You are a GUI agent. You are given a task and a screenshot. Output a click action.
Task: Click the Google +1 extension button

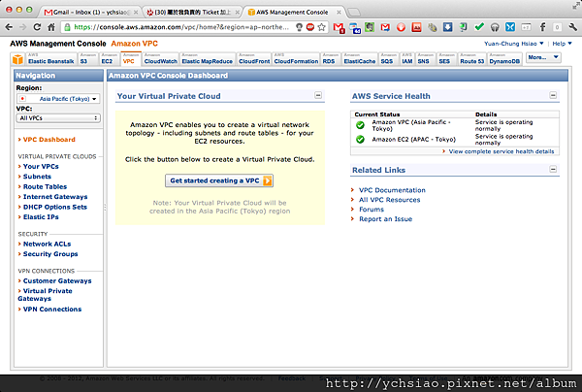pyautogui.click(x=526, y=27)
